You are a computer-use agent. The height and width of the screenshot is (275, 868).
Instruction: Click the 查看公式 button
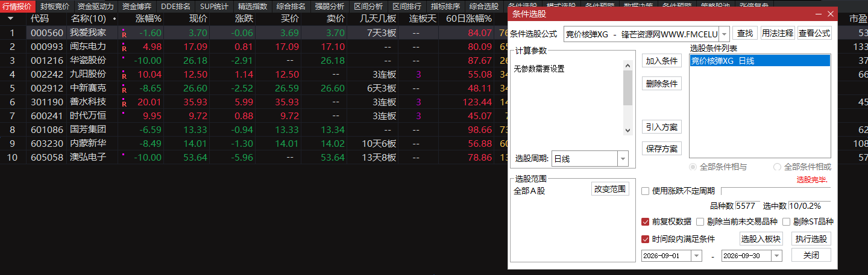click(x=814, y=34)
